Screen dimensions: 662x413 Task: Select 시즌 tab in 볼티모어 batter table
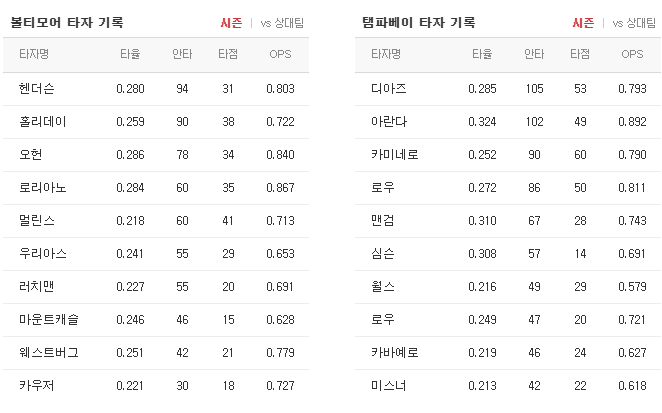[x=231, y=23]
